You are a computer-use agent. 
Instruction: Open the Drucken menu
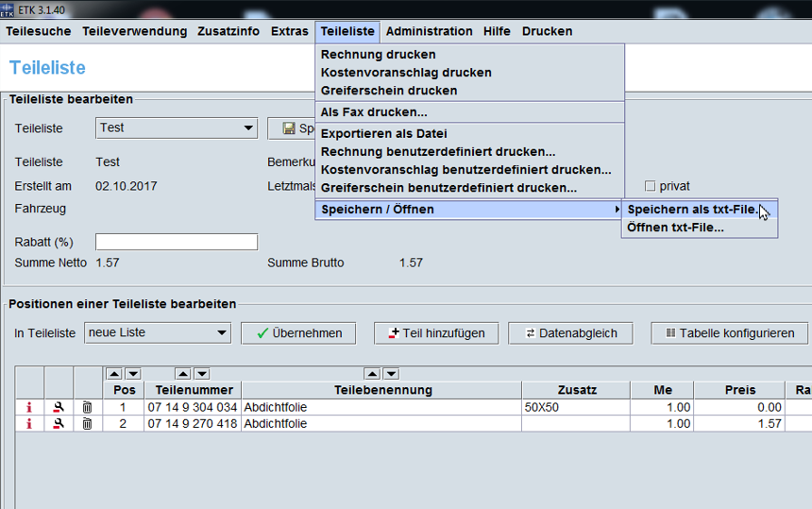(x=547, y=31)
